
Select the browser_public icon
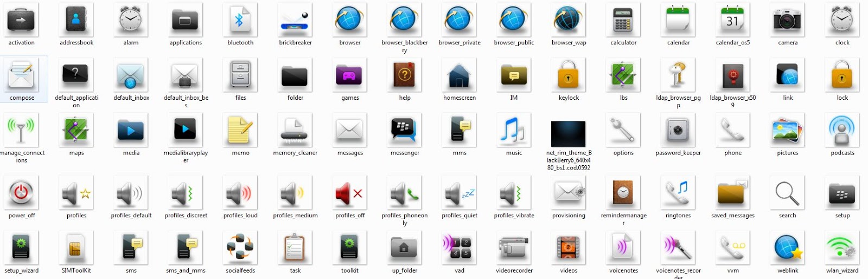click(514, 20)
